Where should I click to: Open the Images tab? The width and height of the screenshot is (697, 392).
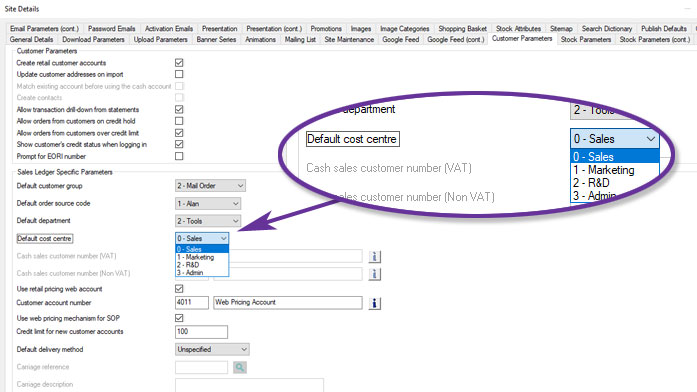[x=361, y=28]
